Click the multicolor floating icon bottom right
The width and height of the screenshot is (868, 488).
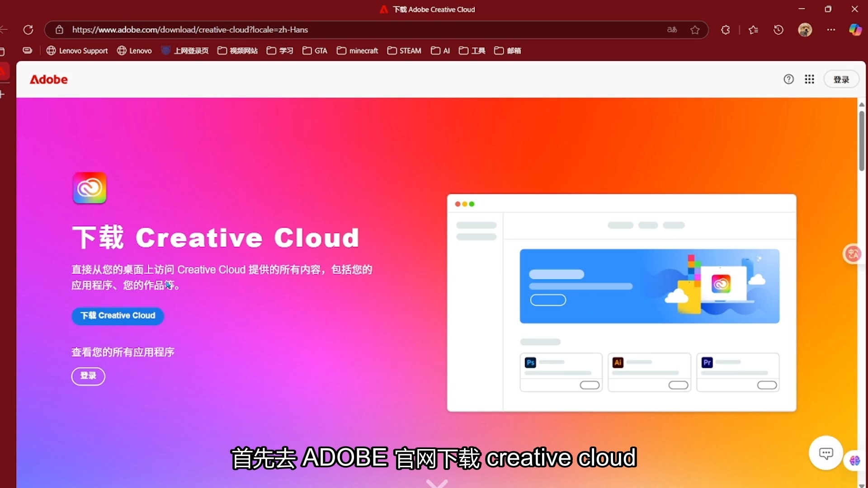[855, 460]
